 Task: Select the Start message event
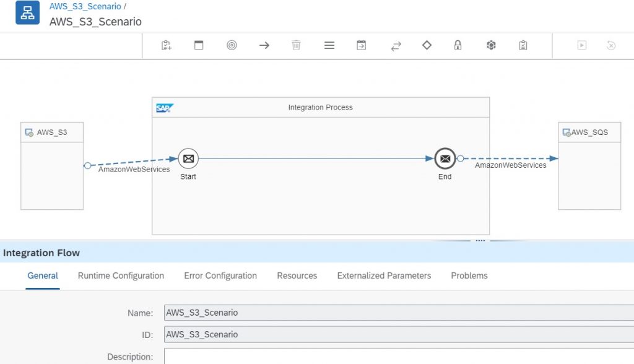click(188, 158)
